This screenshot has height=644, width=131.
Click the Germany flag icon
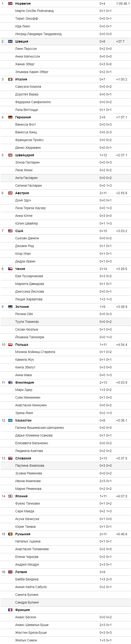click(10, 117)
